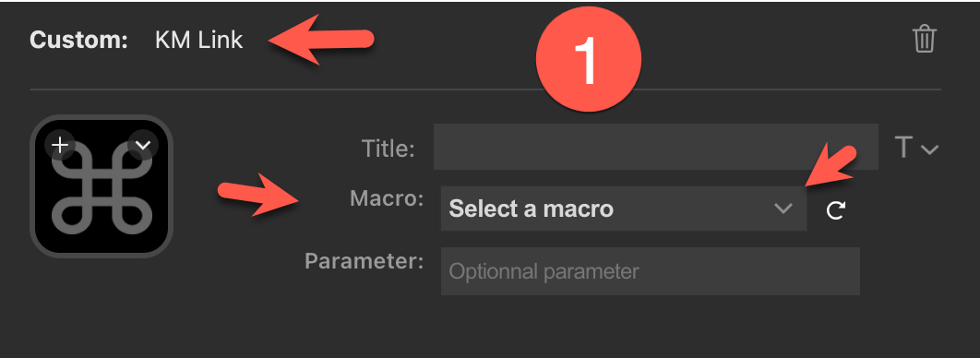Open title style options with T icon

(x=903, y=148)
